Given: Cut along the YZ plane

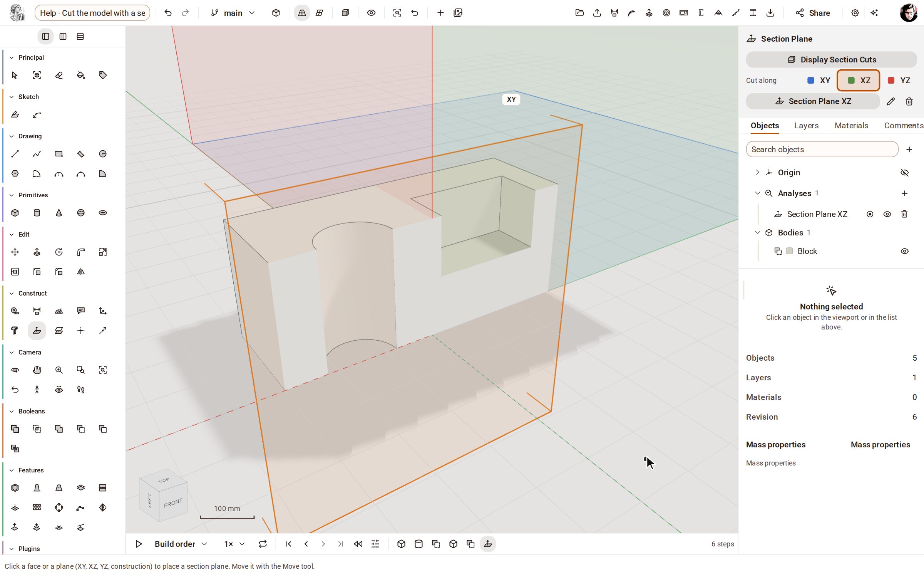Looking at the screenshot, I should (x=899, y=80).
